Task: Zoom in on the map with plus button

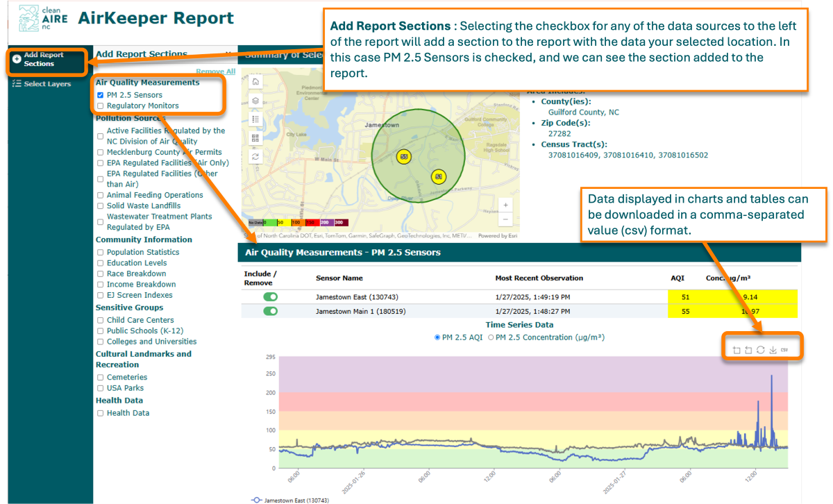Action: click(x=505, y=205)
